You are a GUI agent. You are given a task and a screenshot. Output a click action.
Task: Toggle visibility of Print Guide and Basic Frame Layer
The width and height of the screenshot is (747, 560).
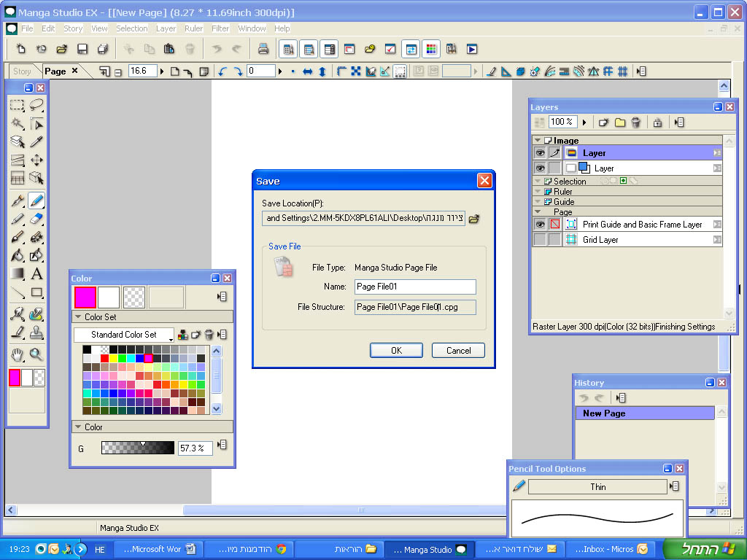click(x=540, y=225)
